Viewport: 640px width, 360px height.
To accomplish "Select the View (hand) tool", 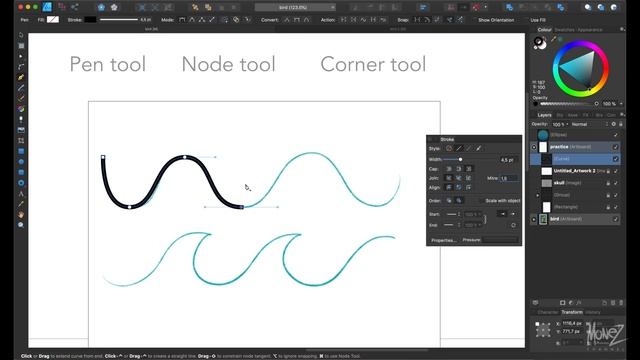I will [21, 215].
